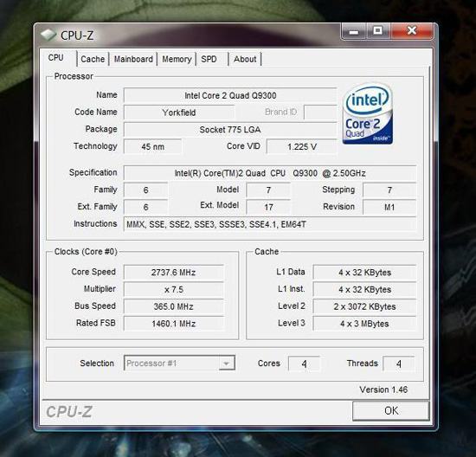Image resolution: width=476 pixels, height=457 pixels.
Task: Switch to the Cache tab
Action: tap(93, 59)
